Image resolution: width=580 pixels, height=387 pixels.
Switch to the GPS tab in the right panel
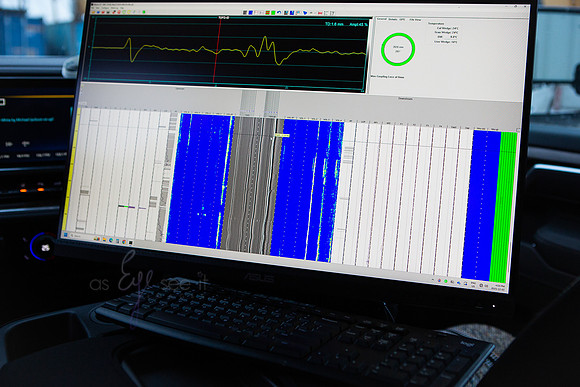pos(402,20)
